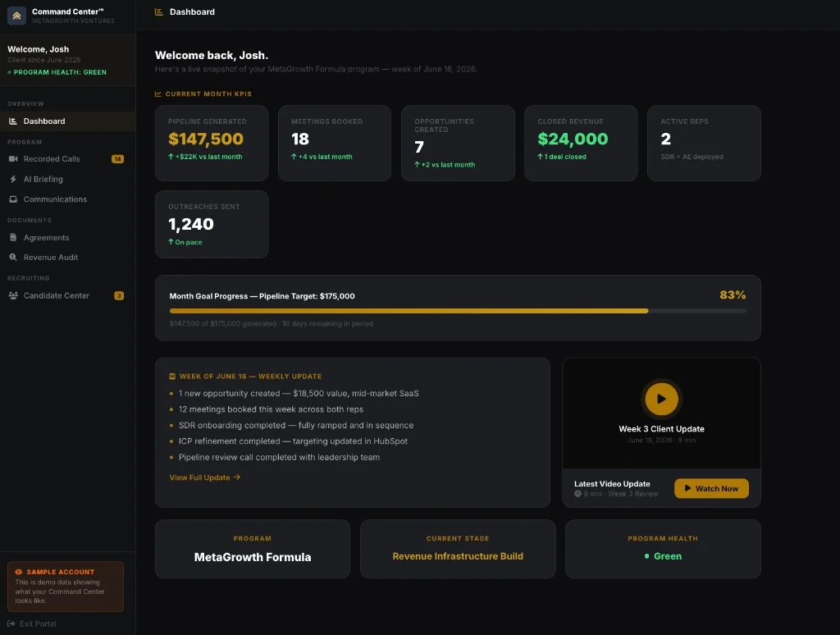Image resolution: width=840 pixels, height=635 pixels.
Task: Click the 1 deal closed text
Action: [x=562, y=157]
